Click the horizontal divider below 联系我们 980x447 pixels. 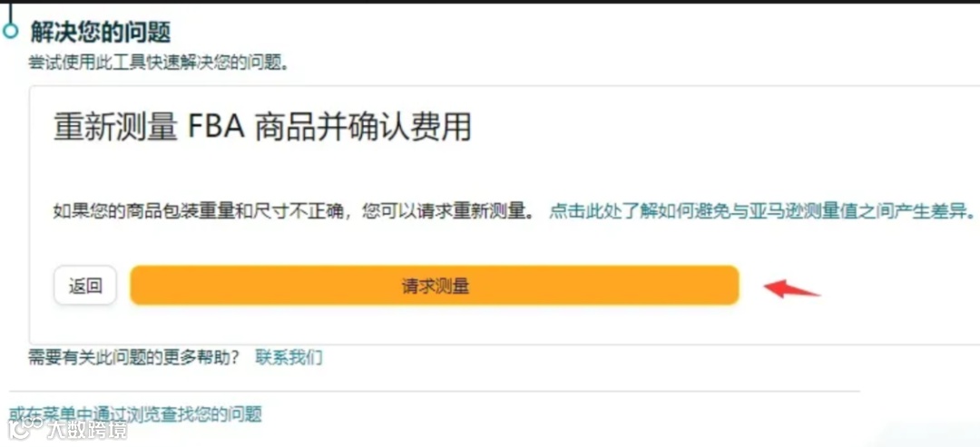coord(435,392)
